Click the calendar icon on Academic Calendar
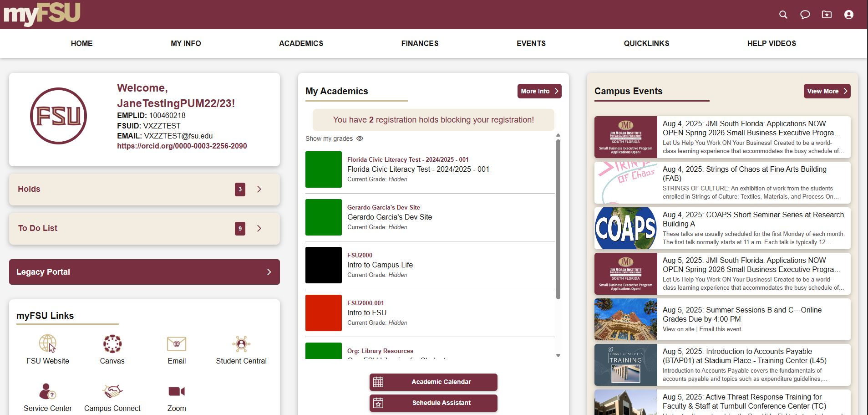Screen dimensions: 868x415 pyautogui.click(x=378, y=382)
